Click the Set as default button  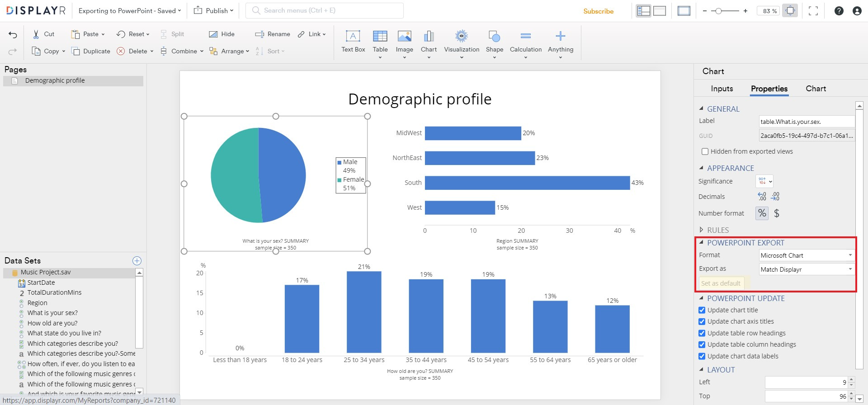721,283
